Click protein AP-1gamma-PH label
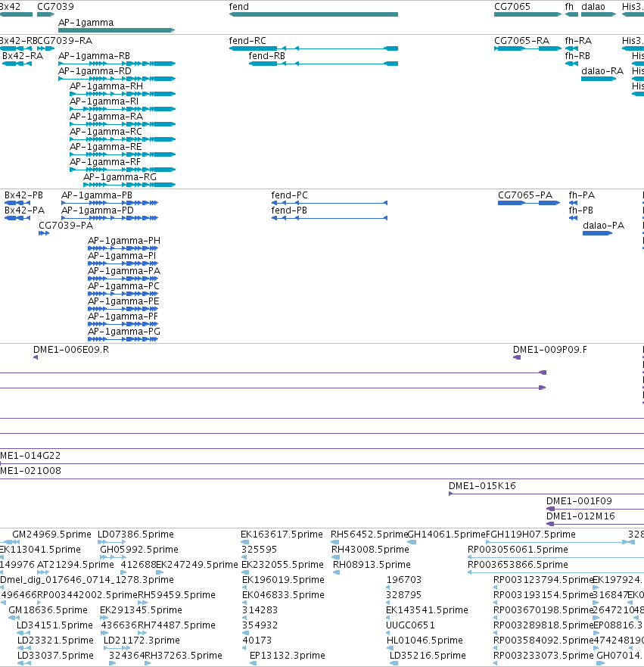The width and height of the screenshot is (644, 667). click(124, 241)
